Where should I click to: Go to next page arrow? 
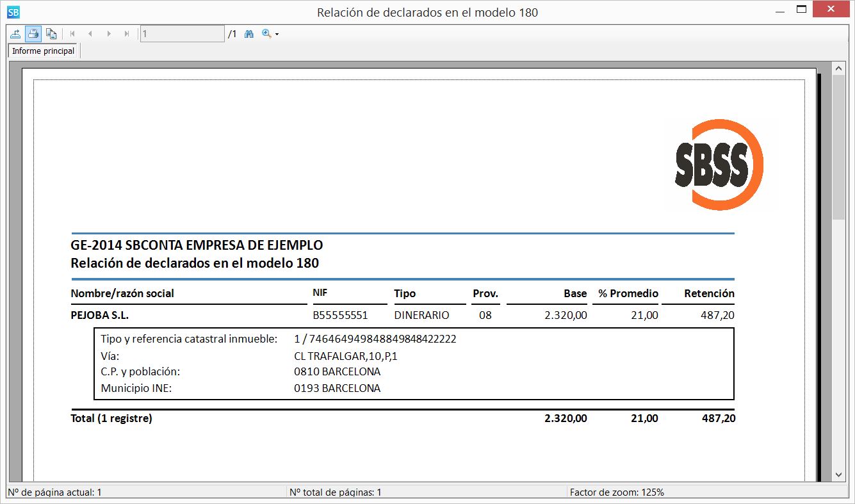tap(109, 33)
